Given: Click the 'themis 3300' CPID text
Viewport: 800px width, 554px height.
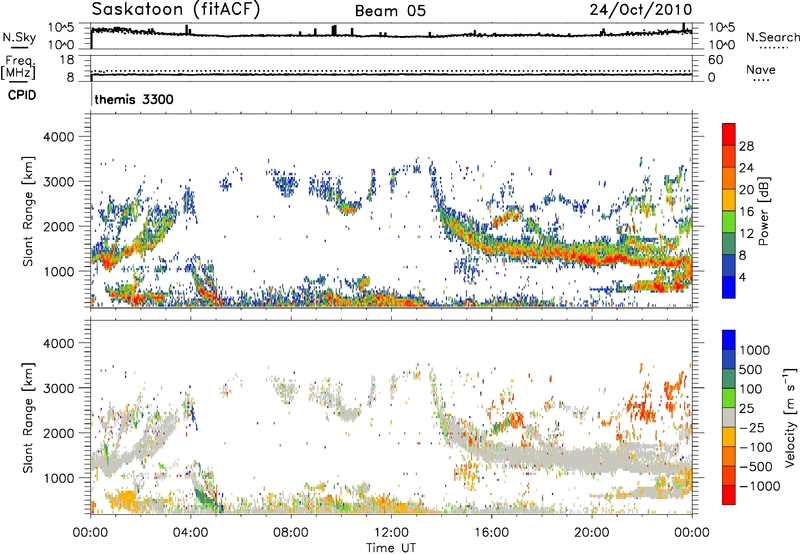Looking at the screenshot, I should (134, 99).
